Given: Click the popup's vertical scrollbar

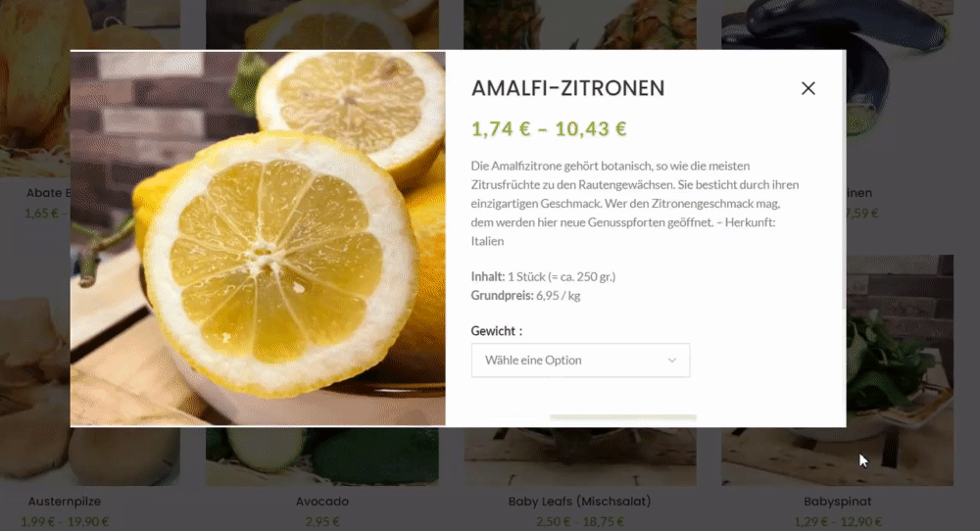Looking at the screenshot, I should point(844,180).
